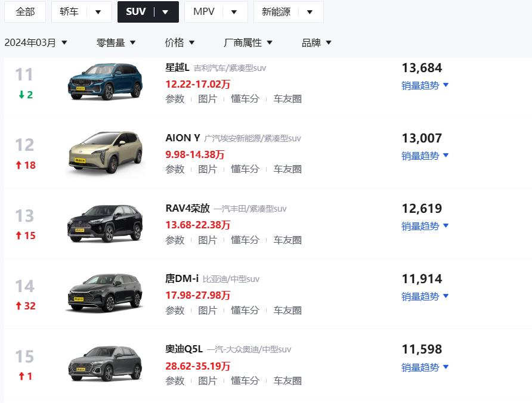
Task: Expand 销量趋势 for RAV4荣放
Action: [x=425, y=227]
